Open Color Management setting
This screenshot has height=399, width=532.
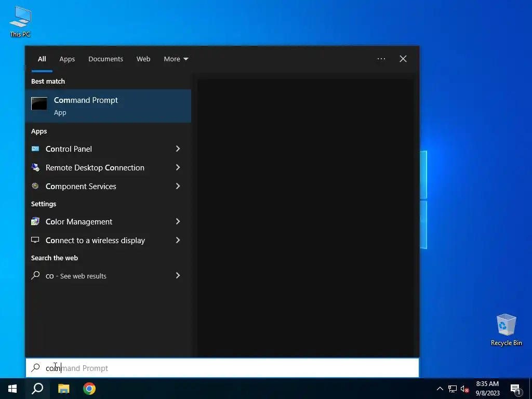[x=108, y=221]
